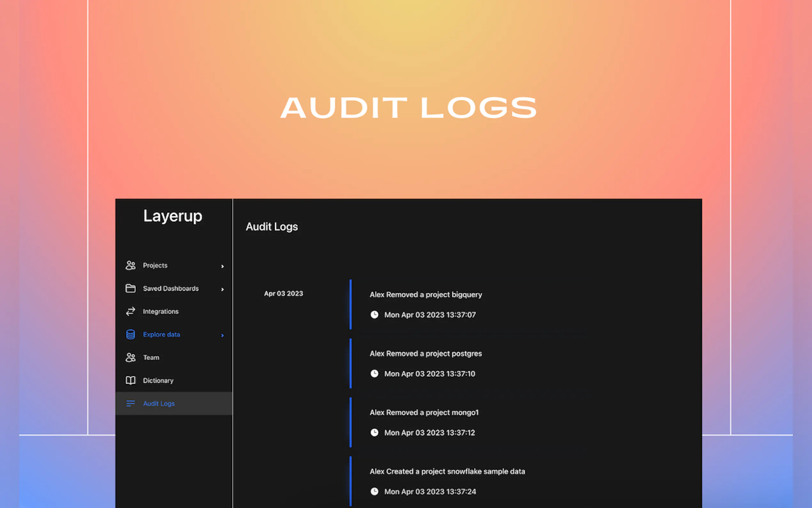The image size is (812, 508).
Task: Click the Integrations arrows icon
Action: (130, 312)
